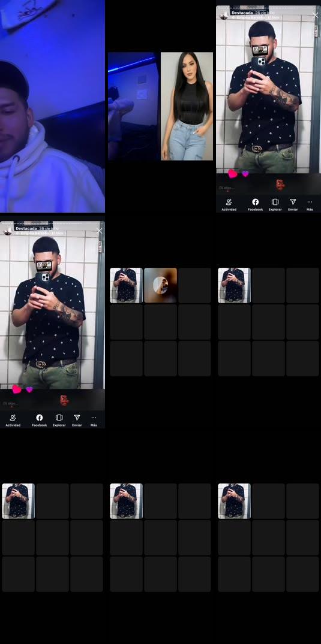This screenshot has height=644, width=321.
Task: Tap Enviar paper-plane icon in upper-right story
Action: coord(293,204)
